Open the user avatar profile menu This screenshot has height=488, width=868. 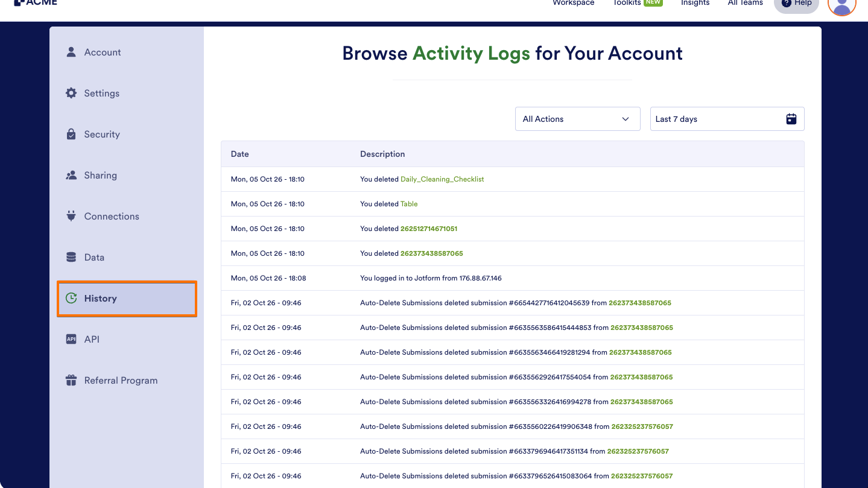841,4
